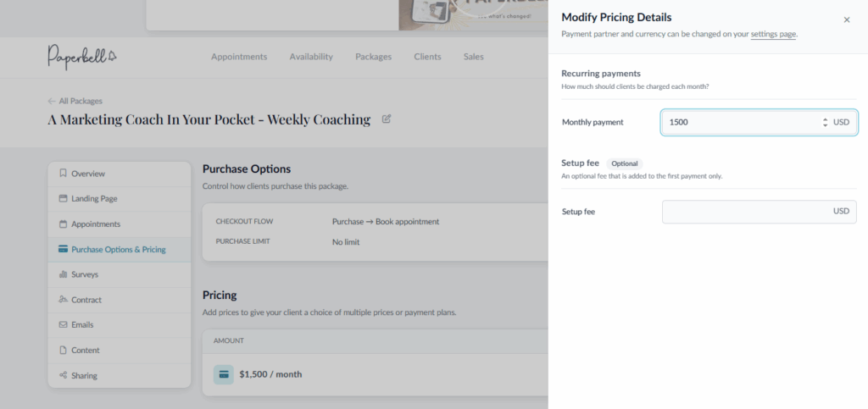Click the back arrow icon beside All Packages
The height and width of the screenshot is (409, 868).
click(x=52, y=101)
